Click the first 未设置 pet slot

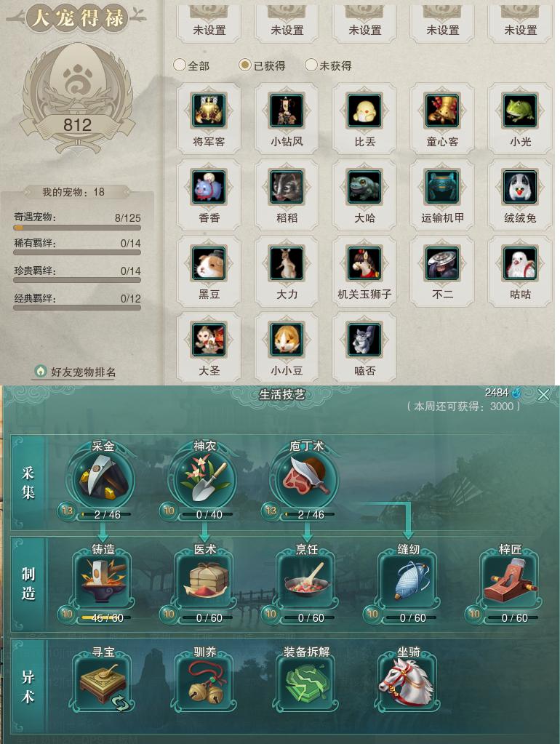209,24
